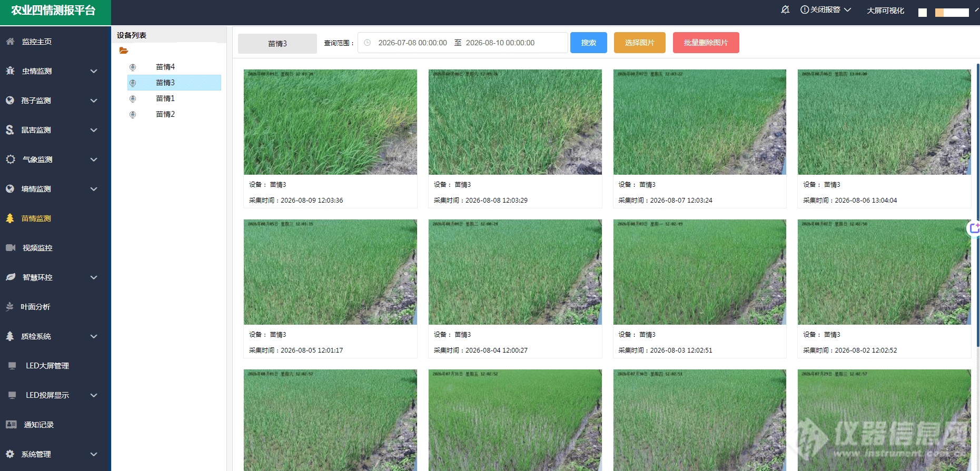Open photo captured 2026-08-09 12:03:36
The height and width of the screenshot is (471, 980).
330,122
